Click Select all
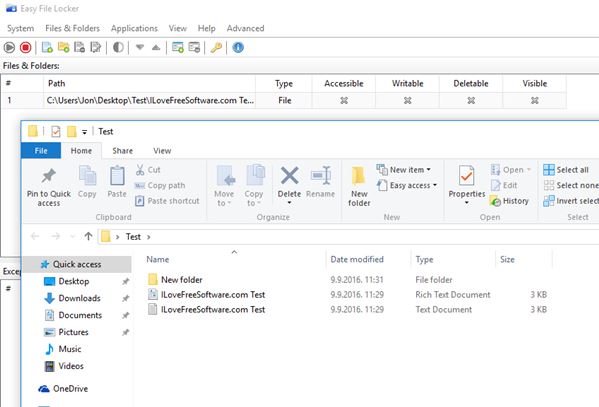The height and width of the screenshot is (407, 599). (x=566, y=170)
